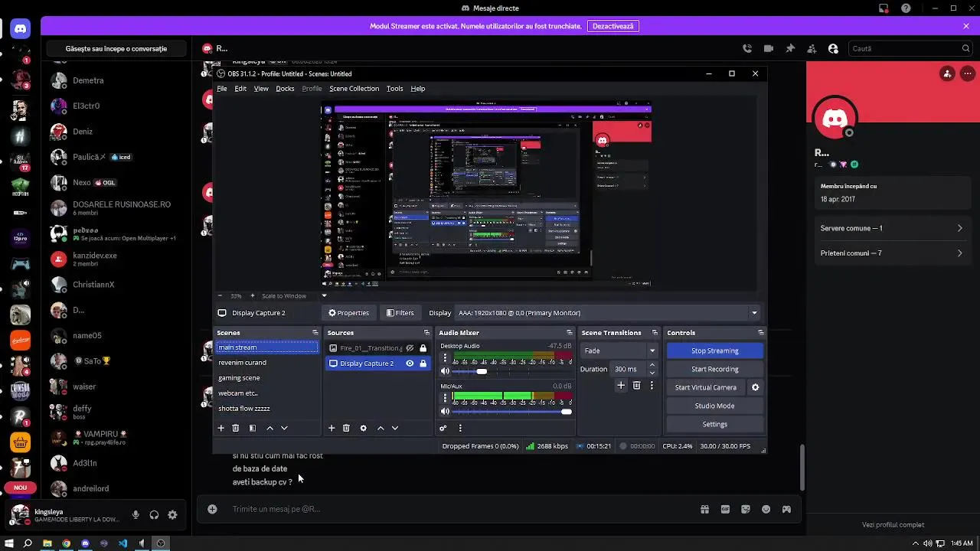Toggle lock on Display Capture 2 source

pyautogui.click(x=423, y=364)
